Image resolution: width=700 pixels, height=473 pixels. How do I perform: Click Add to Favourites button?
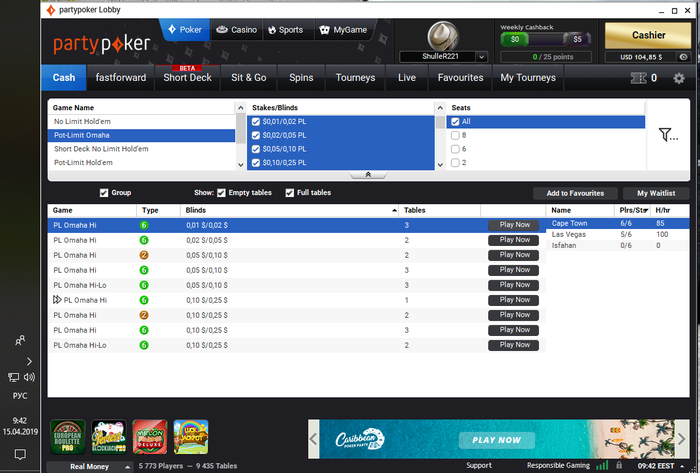coord(575,193)
